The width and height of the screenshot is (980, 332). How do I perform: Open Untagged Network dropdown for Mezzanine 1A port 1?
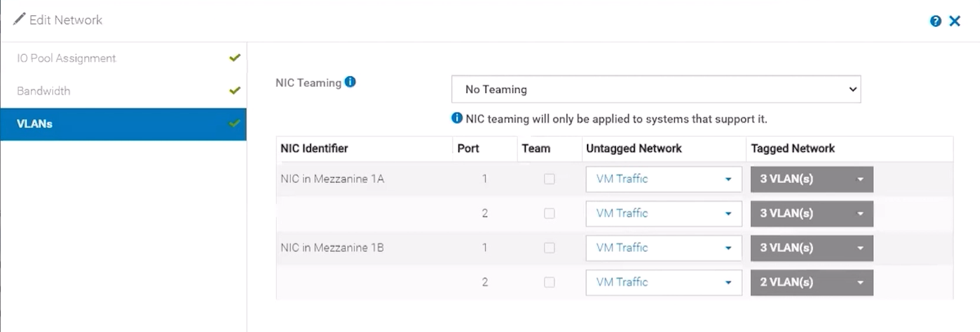point(664,179)
